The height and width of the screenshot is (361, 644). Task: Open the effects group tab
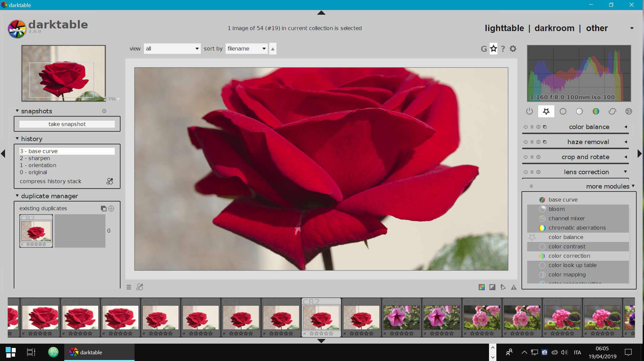629,111
